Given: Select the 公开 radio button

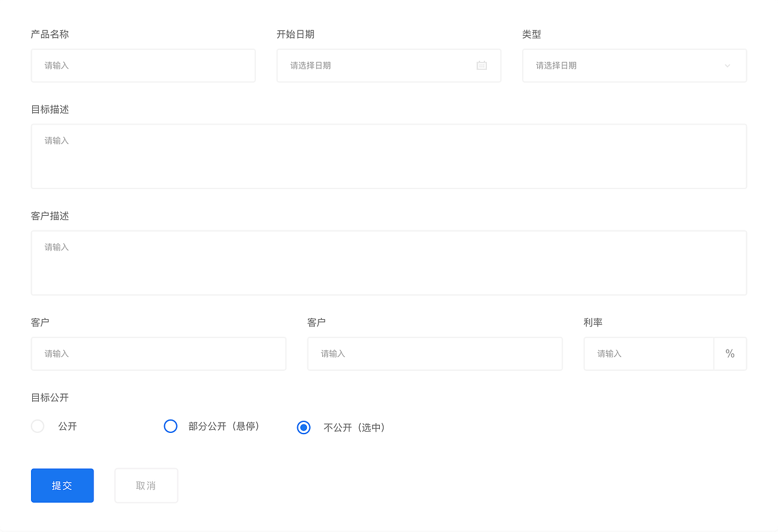Looking at the screenshot, I should pos(37,426).
